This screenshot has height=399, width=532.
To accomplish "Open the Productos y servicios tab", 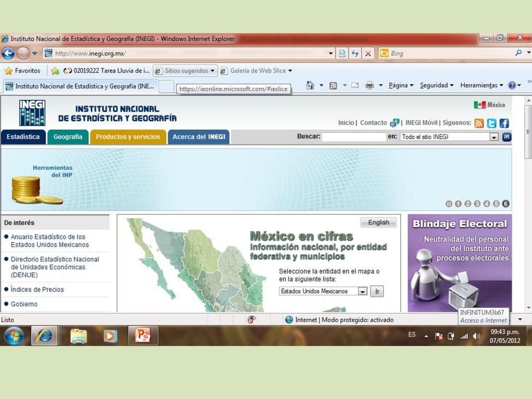I will [128, 137].
